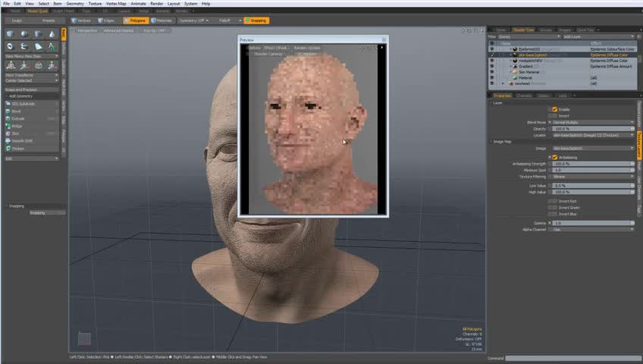Open the Texture Filtering dropdown

coord(593,176)
